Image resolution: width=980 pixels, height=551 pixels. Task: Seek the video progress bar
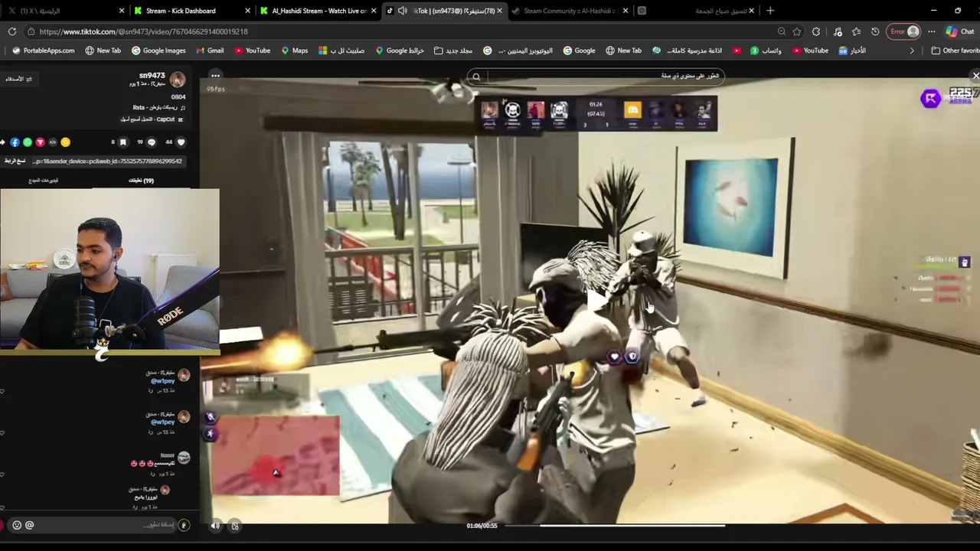(614, 526)
